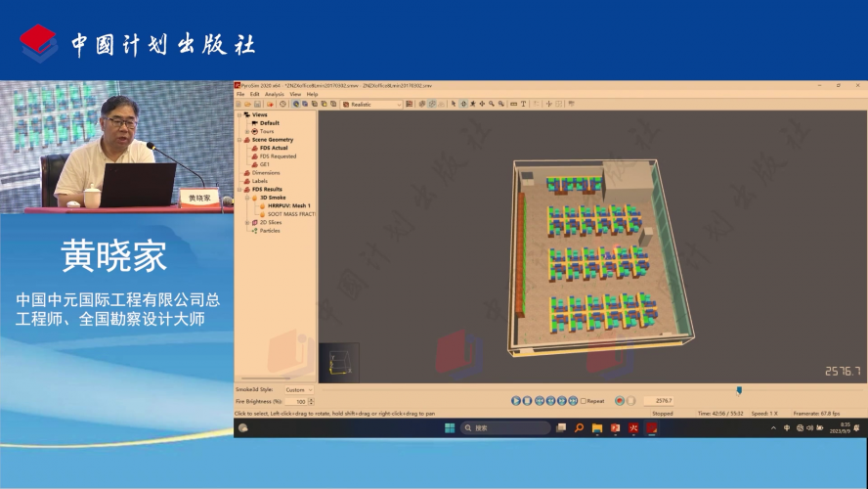Select the zoom magnifier tool
868x489 pixels.
click(492, 104)
